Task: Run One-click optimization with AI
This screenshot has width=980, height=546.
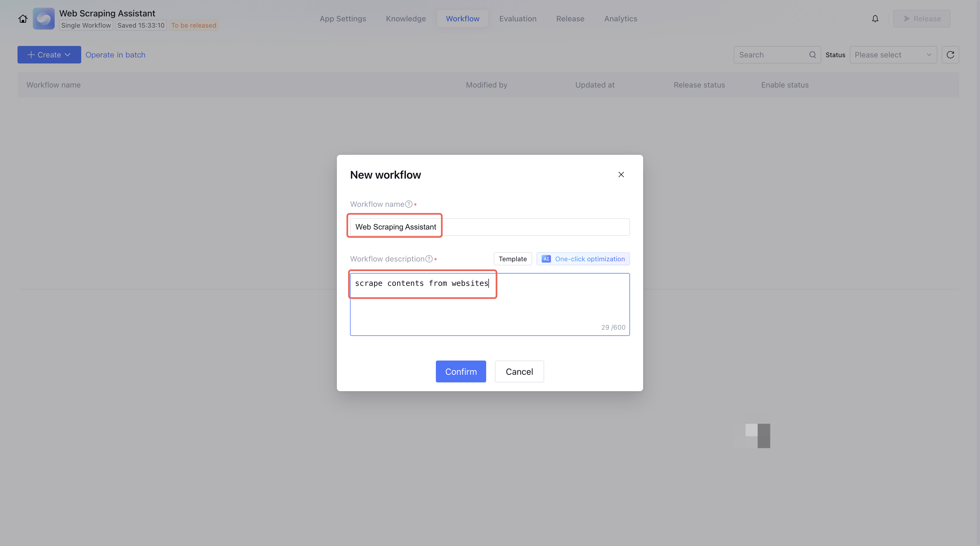Action: tap(583, 259)
